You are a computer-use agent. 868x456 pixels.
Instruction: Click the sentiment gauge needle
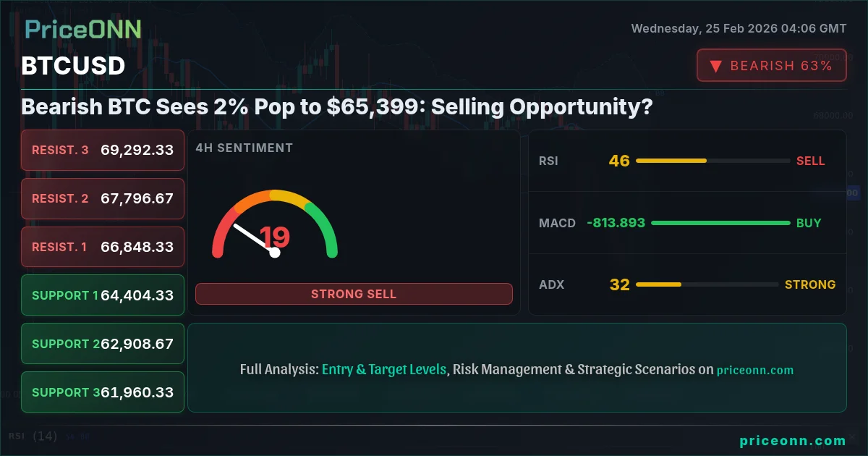coord(254,239)
